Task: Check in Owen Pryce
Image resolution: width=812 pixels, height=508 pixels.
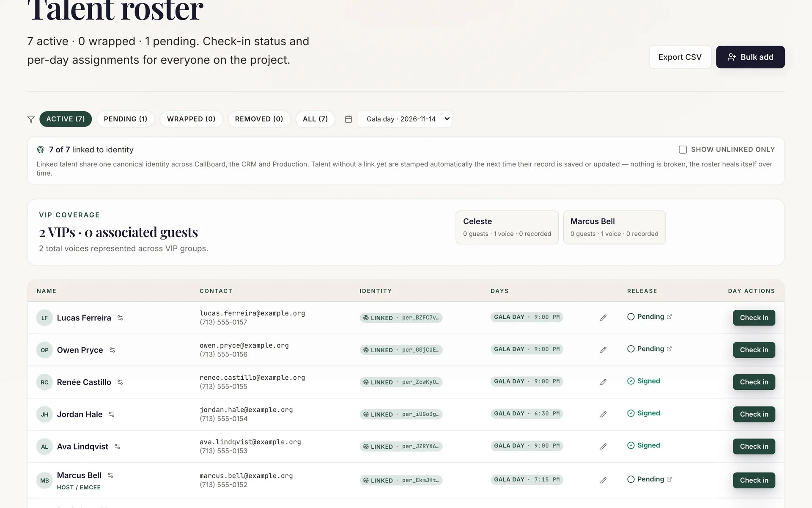Action: (x=754, y=350)
